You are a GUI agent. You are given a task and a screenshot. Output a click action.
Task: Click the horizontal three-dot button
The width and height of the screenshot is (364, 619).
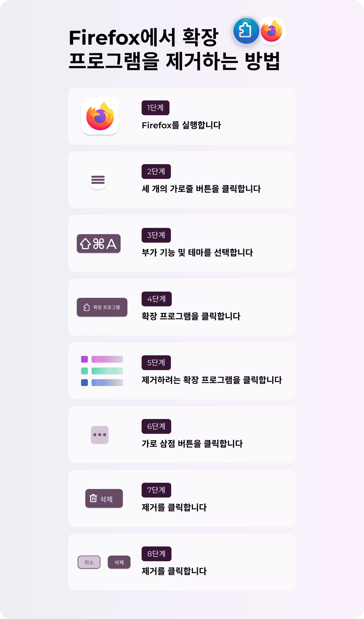(x=100, y=435)
